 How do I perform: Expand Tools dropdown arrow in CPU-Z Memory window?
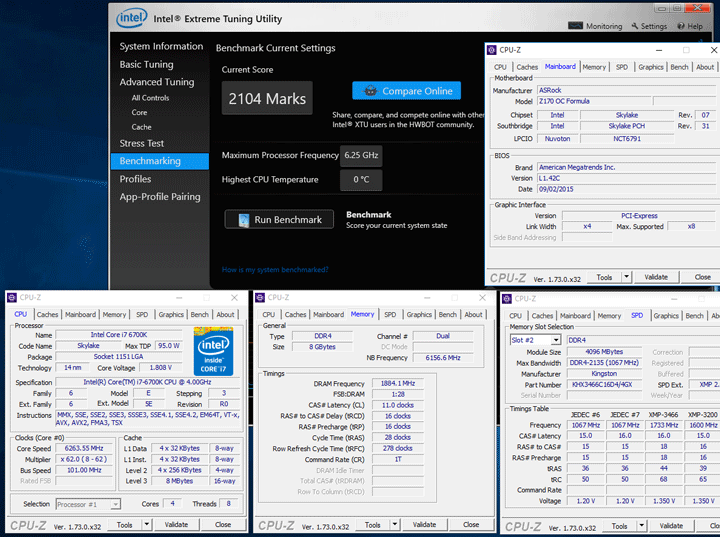coord(394,524)
